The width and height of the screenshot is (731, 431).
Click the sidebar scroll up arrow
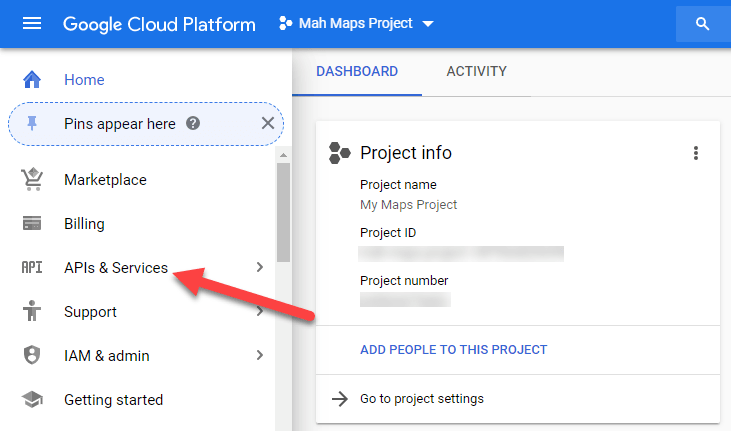283,155
